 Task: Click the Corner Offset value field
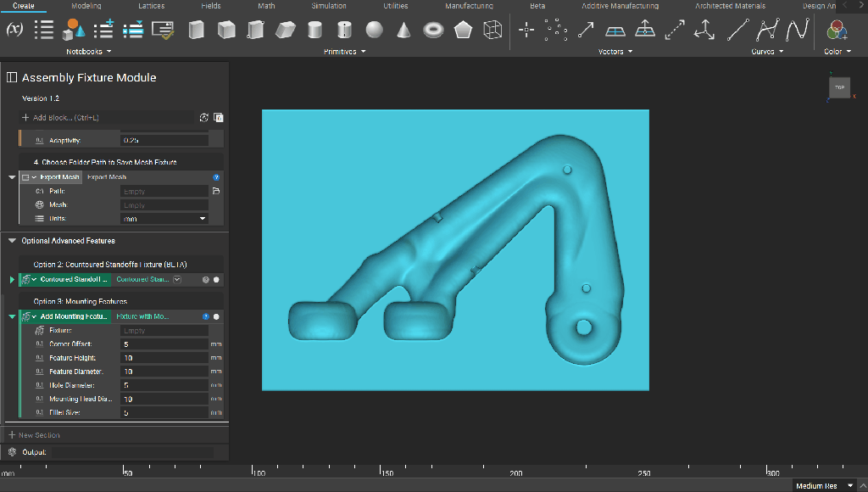(164, 344)
